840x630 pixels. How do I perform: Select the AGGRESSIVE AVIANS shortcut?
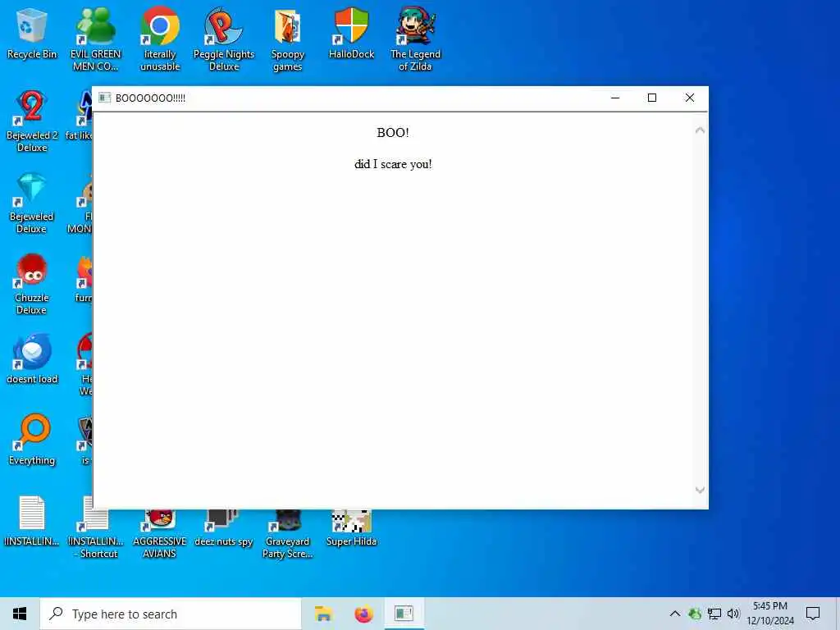160,533
